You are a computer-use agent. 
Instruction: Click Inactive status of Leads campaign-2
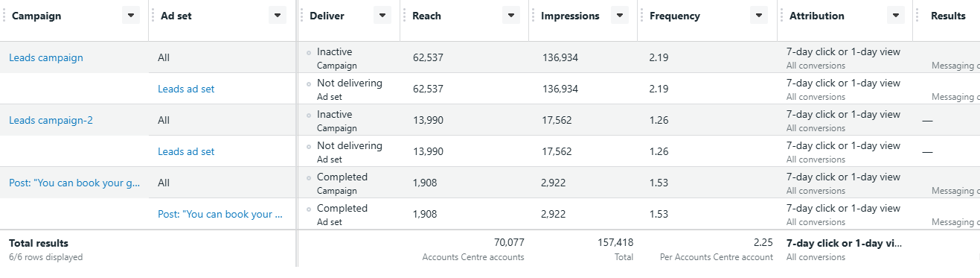click(x=335, y=114)
